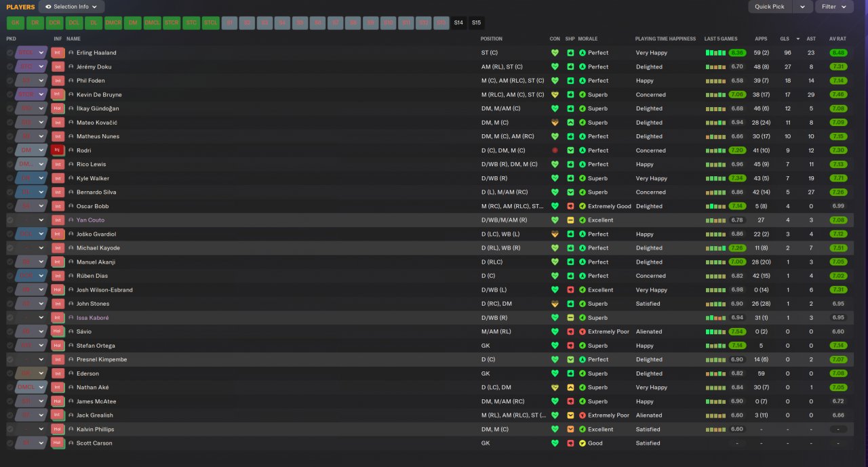Image resolution: width=868 pixels, height=467 pixels.
Task: Toggle the pick checkmark for Scott Carson
Action: click(9, 443)
